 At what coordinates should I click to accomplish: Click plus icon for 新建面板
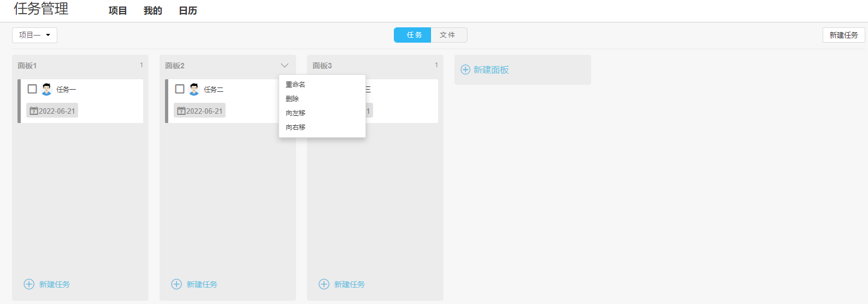pos(465,69)
